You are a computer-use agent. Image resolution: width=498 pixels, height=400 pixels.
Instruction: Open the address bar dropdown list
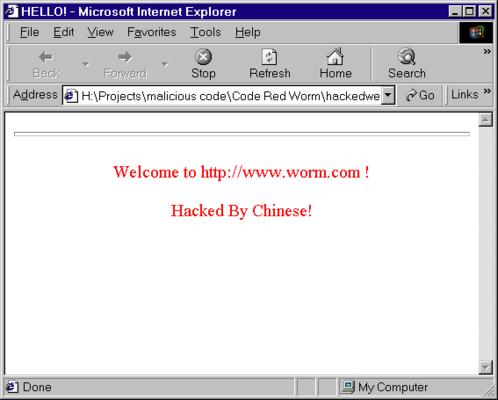[388, 95]
